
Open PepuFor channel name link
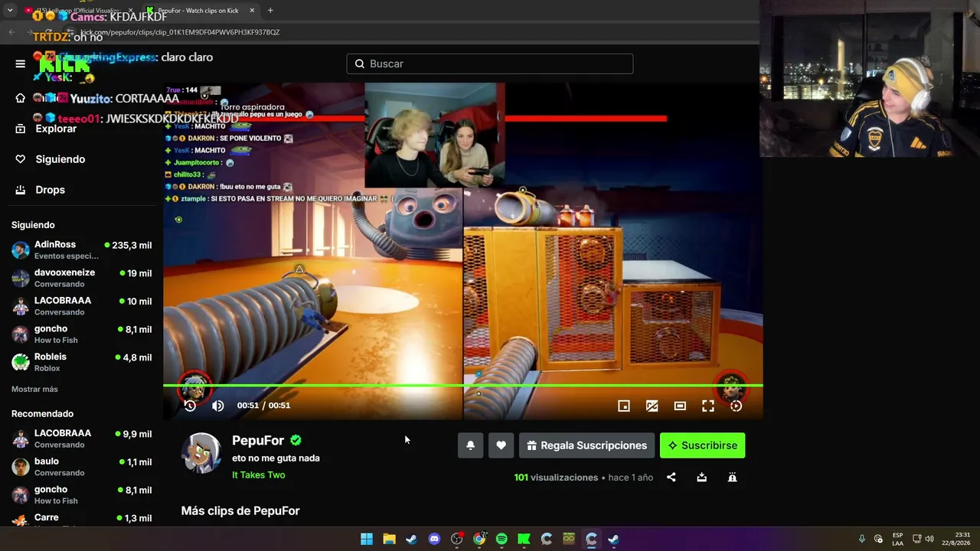click(258, 440)
